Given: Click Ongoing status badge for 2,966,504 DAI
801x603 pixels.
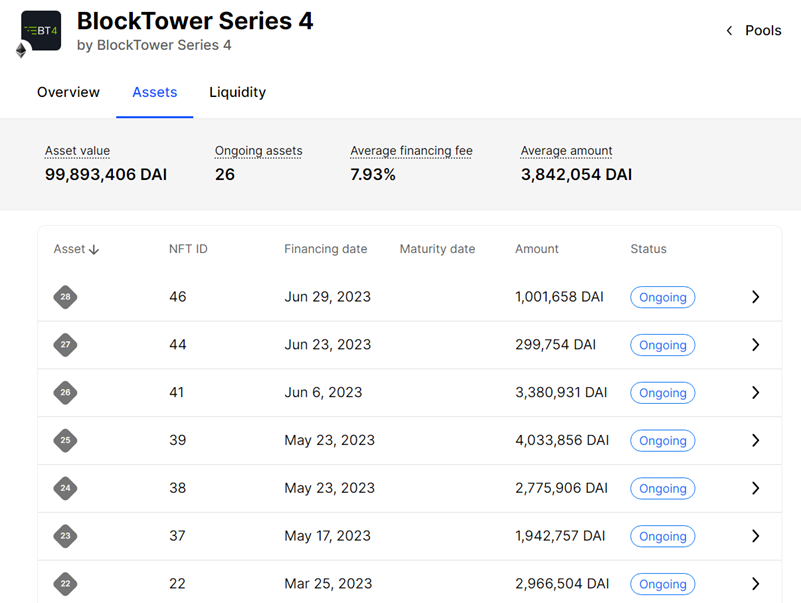Looking at the screenshot, I should [663, 584].
